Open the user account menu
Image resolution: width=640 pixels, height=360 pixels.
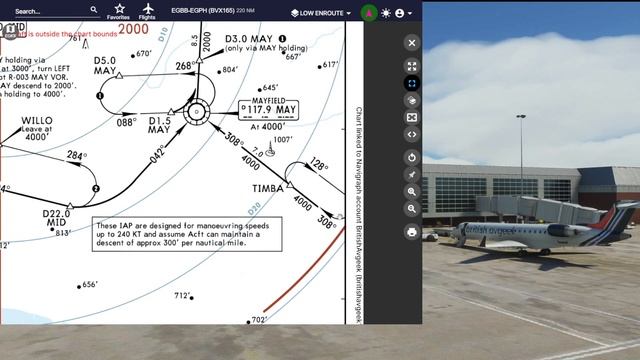click(x=403, y=13)
